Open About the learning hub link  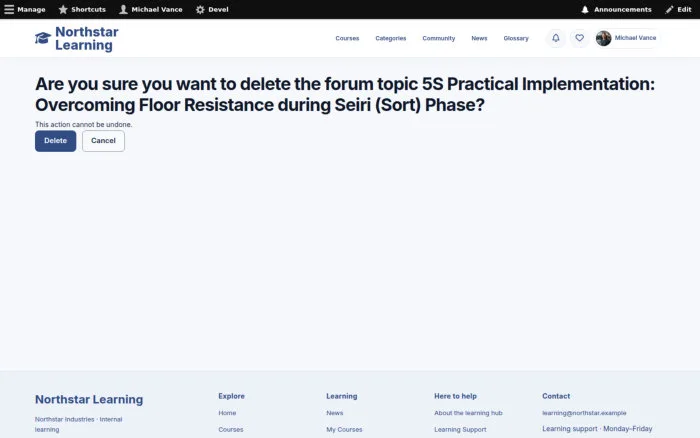tap(468, 413)
